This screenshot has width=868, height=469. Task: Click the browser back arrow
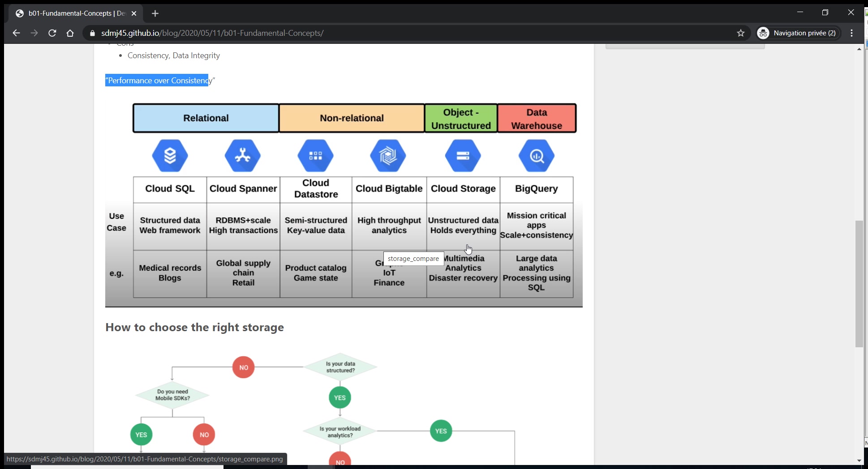point(16,33)
